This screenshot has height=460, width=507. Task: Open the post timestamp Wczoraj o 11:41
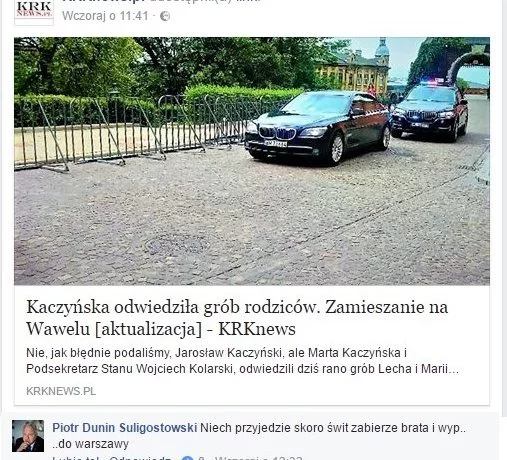[x=105, y=16]
